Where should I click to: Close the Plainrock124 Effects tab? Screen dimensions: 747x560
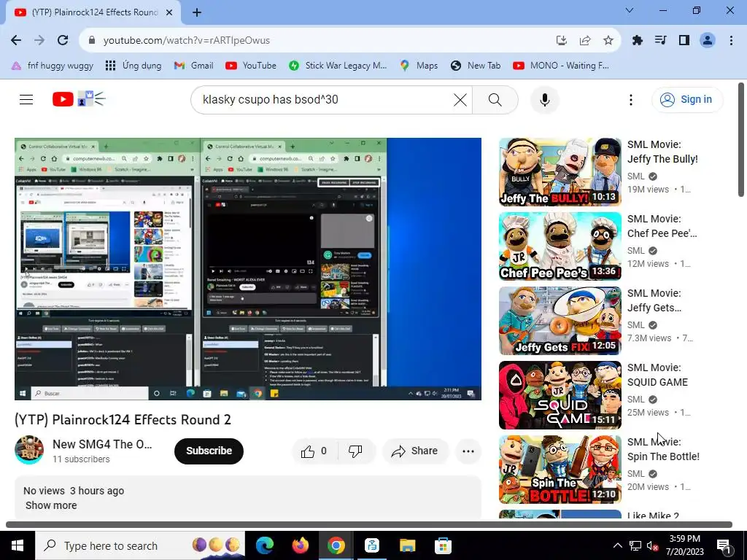pyautogui.click(x=169, y=12)
